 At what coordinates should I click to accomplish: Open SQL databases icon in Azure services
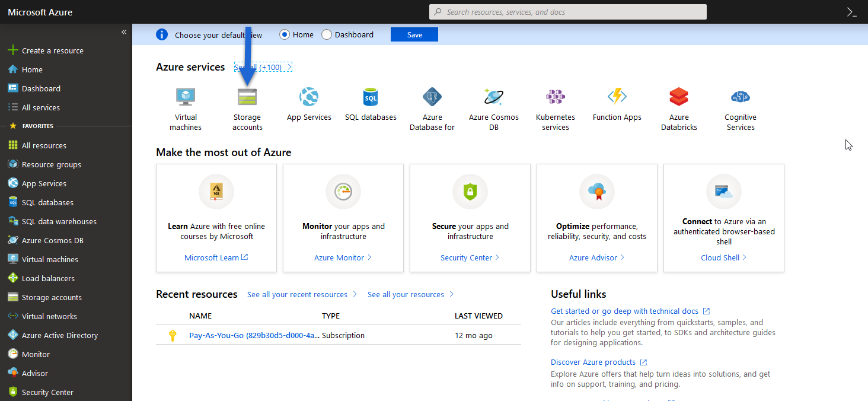pos(371,97)
